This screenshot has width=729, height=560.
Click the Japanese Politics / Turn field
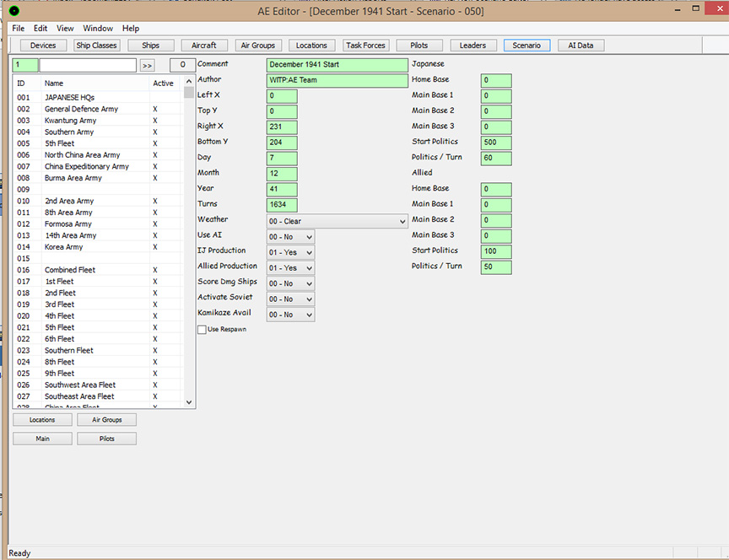496,158
